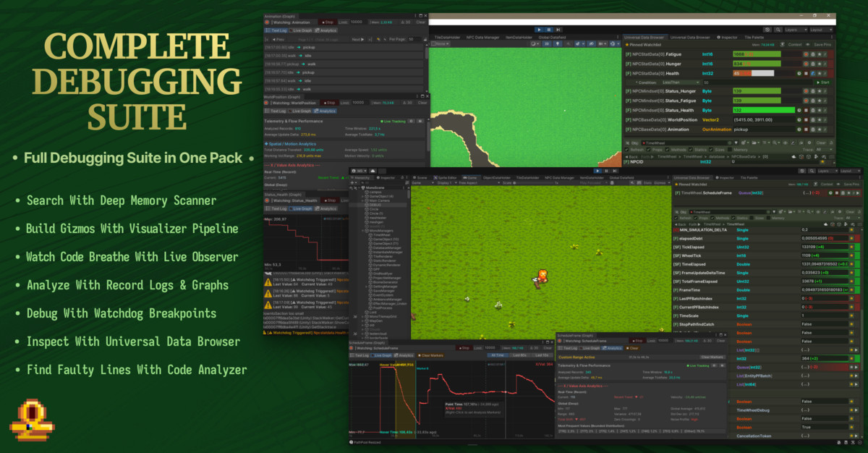Screen dimensions: 868x453
Task: Click watch record icon on NPCStatData Fatigue row
Action: (806, 54)
